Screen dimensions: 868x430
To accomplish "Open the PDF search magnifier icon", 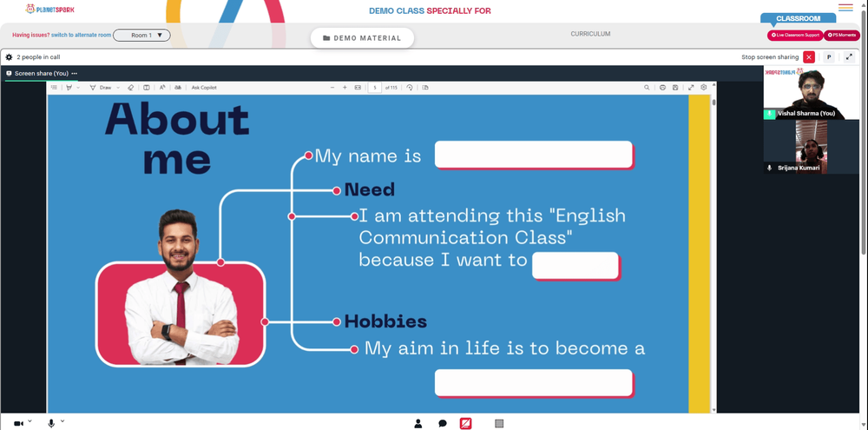I will [x=647, y=88].
